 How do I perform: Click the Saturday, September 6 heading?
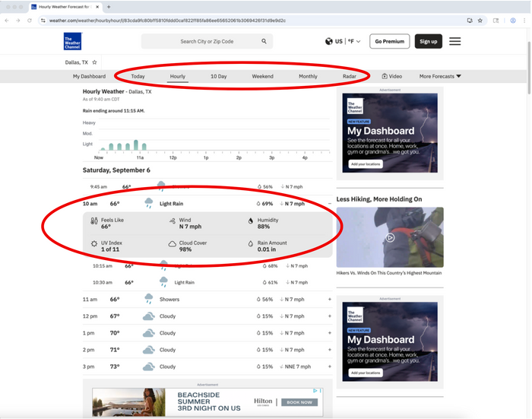[x=116, y=170]
